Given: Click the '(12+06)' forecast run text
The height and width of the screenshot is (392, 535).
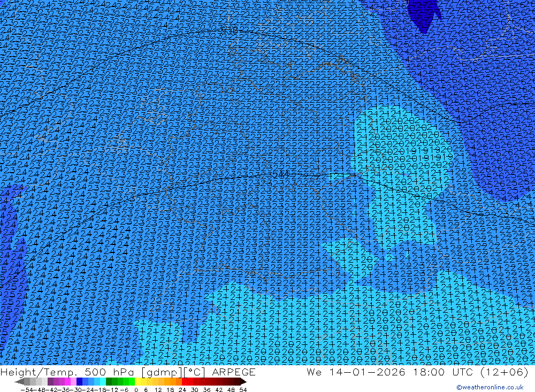Looking at the screenshot, I should tap(505, 372).
